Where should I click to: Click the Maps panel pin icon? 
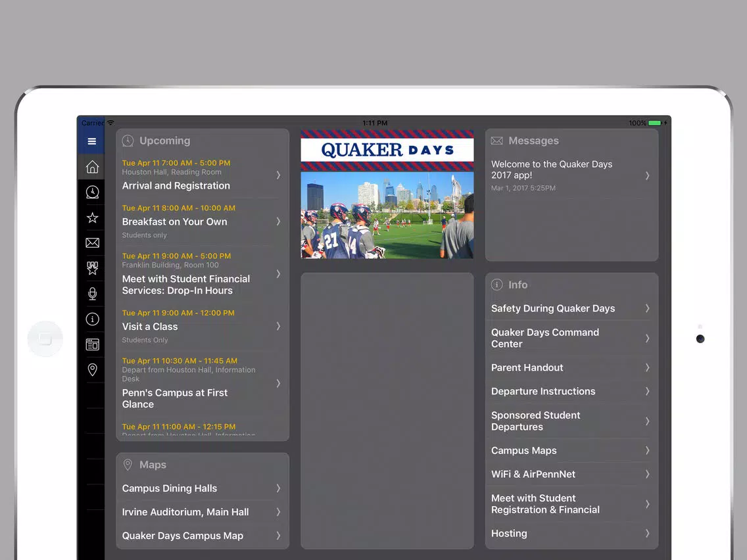tap(128, 465)
